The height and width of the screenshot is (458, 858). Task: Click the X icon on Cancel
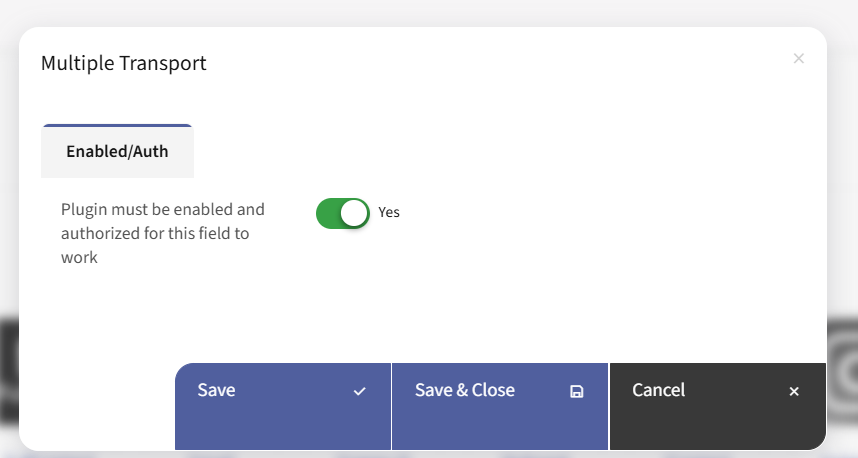794,392
